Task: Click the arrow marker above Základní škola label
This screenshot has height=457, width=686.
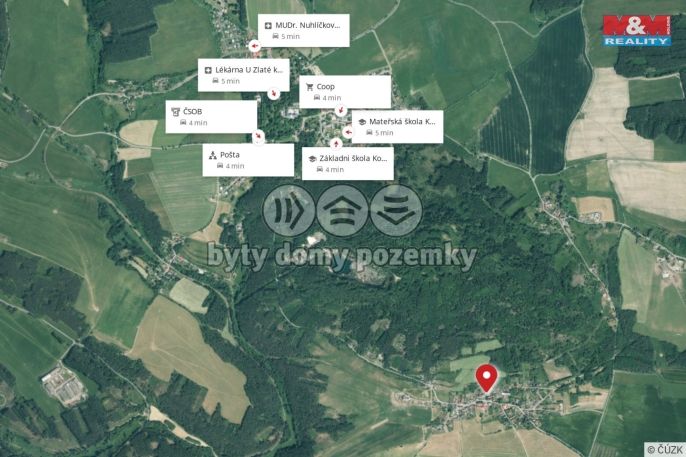Action: [336, 143]
